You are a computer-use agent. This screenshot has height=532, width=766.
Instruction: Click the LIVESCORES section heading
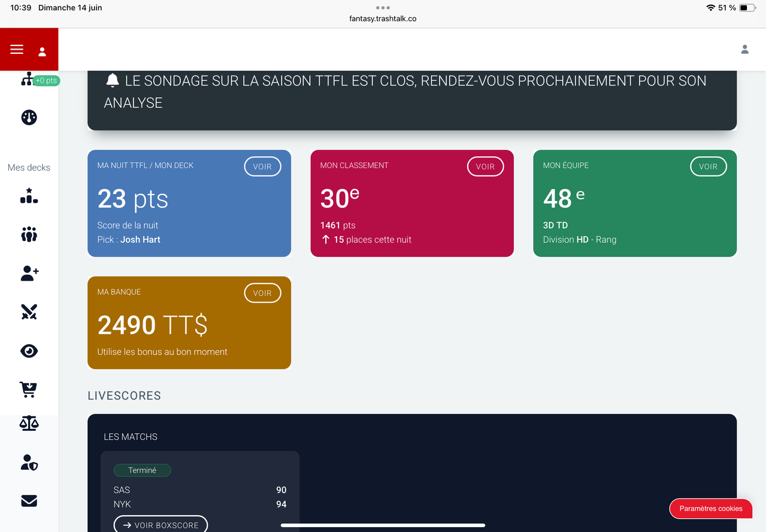point(124,396)
